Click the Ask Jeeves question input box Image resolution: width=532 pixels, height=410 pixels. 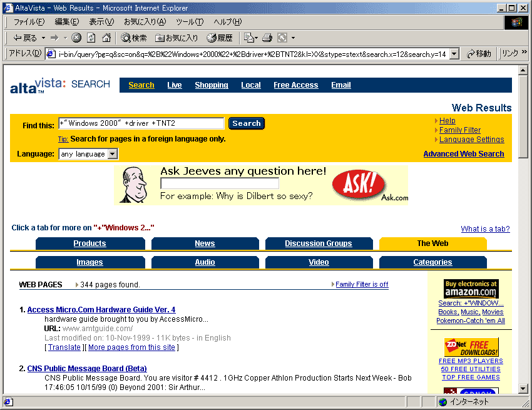220,183
